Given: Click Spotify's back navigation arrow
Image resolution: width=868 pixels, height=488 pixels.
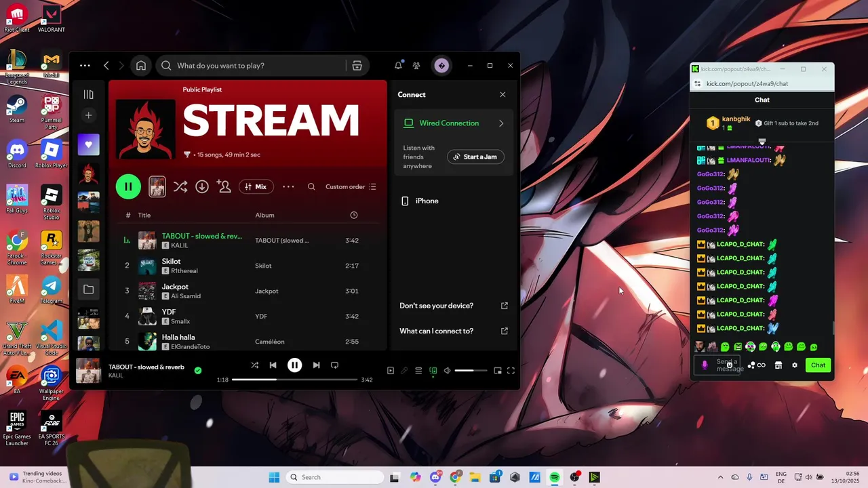Looking at the screenshot, I should pos(106,66).
